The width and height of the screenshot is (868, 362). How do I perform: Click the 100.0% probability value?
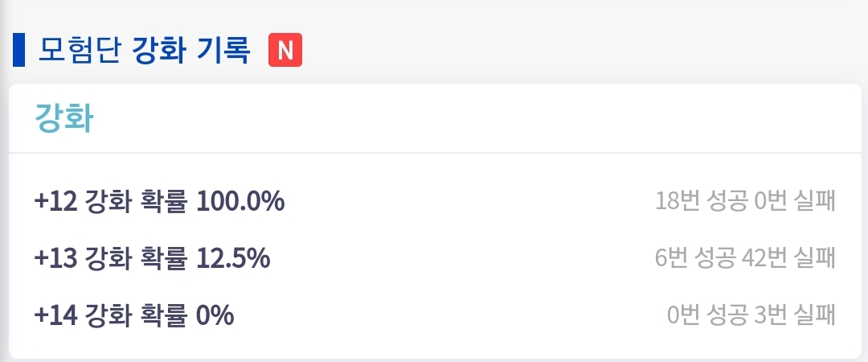(x=240, y=202)
